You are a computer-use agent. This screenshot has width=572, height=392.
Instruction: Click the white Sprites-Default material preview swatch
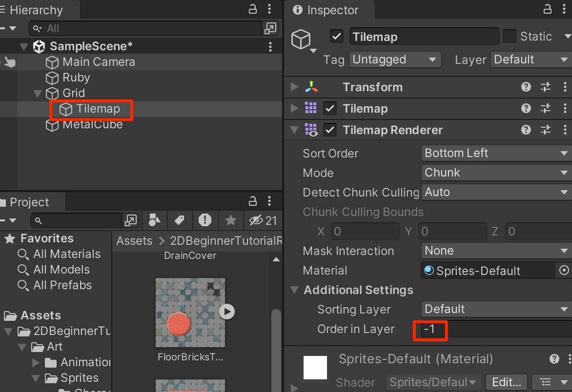pyautogui.click(x=315, y=368)
